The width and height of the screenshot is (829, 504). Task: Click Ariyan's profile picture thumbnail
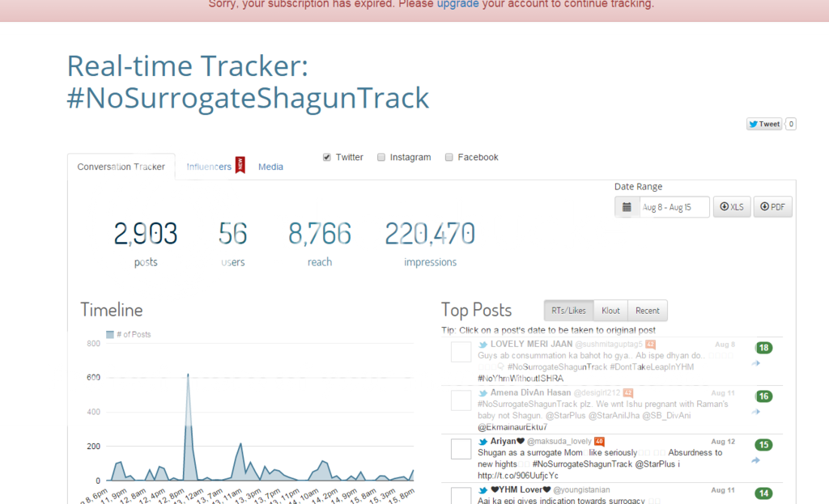pyautogui.click(x=461, y=449)
